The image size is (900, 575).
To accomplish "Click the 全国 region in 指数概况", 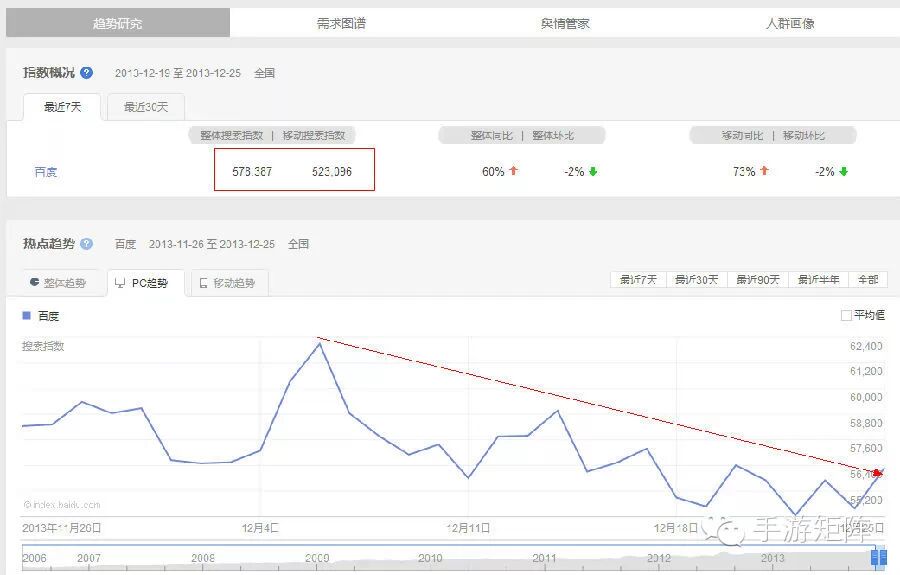I will click(265, 73).
